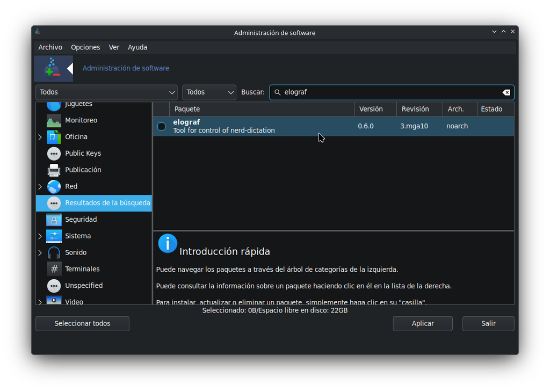The image size is (550, 392).
Task: Click the Monitoreo category icon
Action: tap(54, 121)
